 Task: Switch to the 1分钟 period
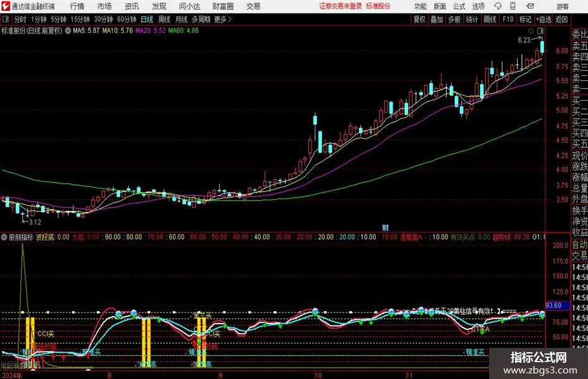click(x=38, y=19)
